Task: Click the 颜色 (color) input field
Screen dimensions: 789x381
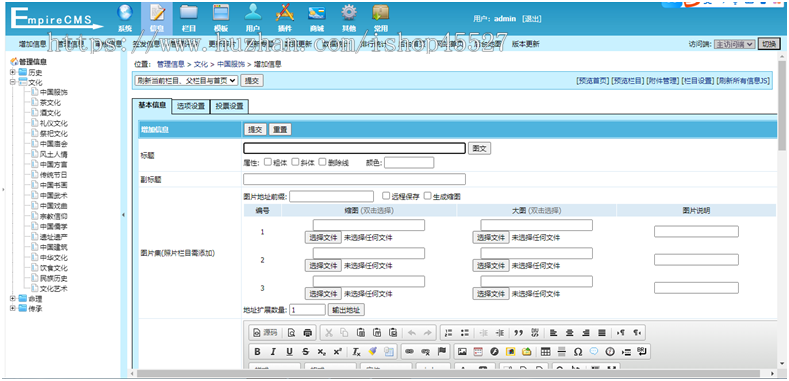Action: pos(409,163)
